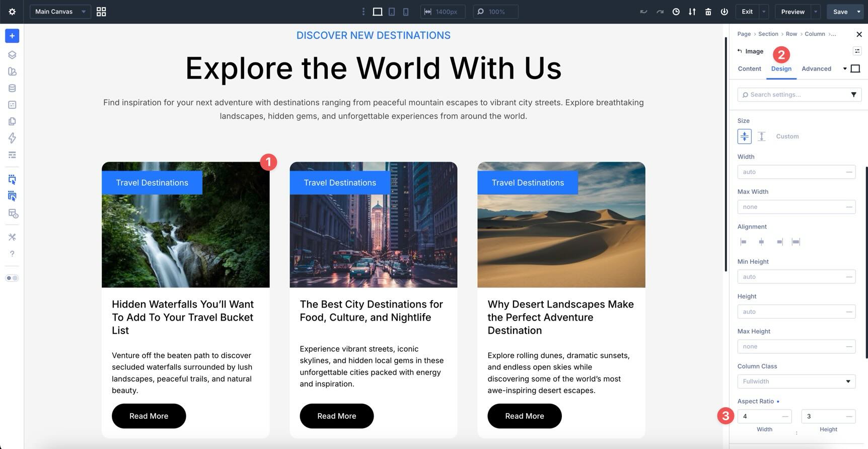Click the Save button
The image size is (868, 449).
tap(840, 12)
